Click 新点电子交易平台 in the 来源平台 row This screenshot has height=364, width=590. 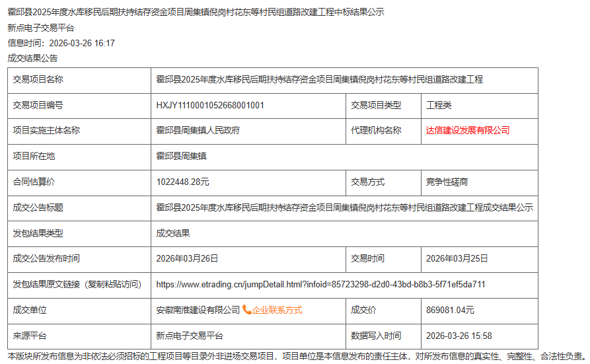click(x=190, y=336)
